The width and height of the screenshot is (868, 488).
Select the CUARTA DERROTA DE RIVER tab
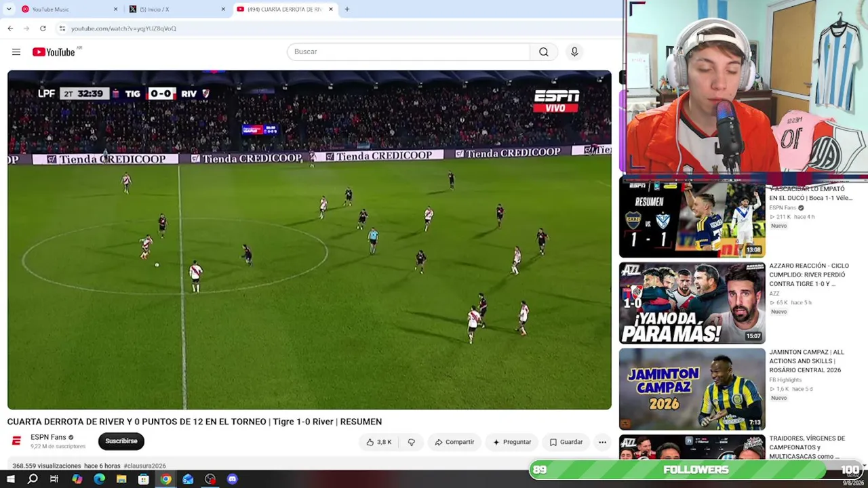click(x=285, y=9)
